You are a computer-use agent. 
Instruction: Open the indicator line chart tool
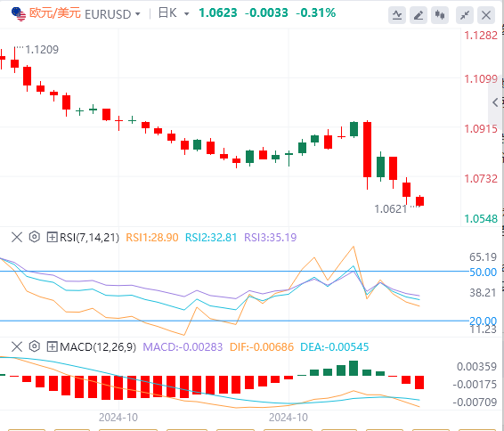397,15
